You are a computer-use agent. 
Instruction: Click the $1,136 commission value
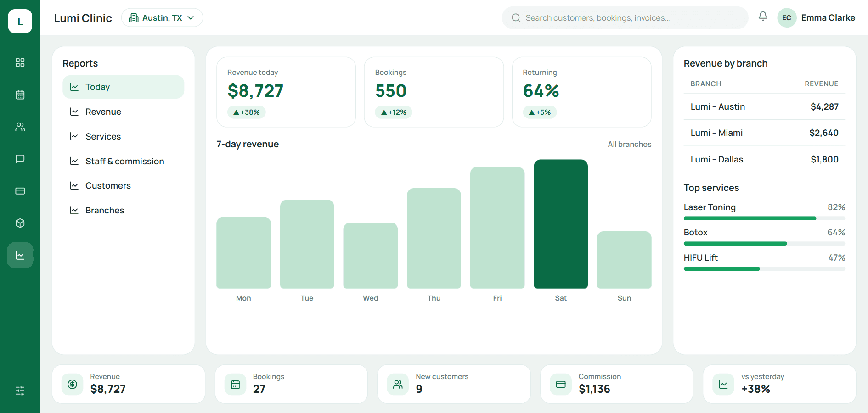point(594,389)
